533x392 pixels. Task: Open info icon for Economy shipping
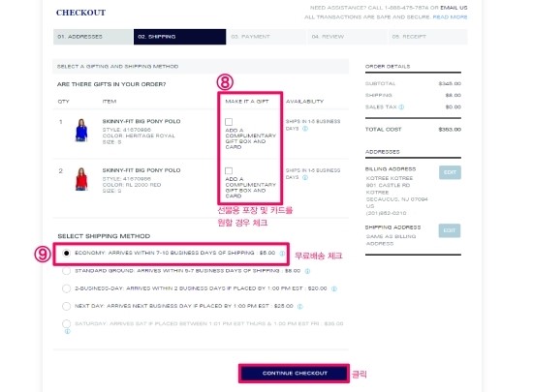click(x=282, y=254)
